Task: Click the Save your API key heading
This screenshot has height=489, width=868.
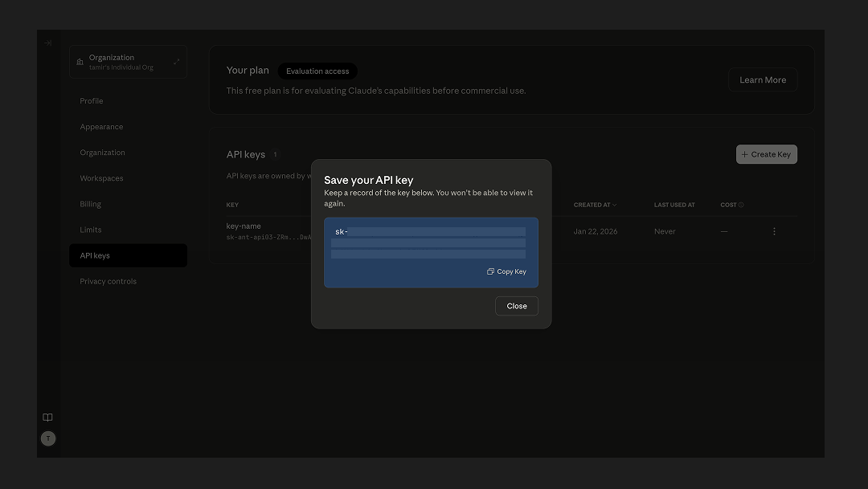Action: (x=369, y=180)
